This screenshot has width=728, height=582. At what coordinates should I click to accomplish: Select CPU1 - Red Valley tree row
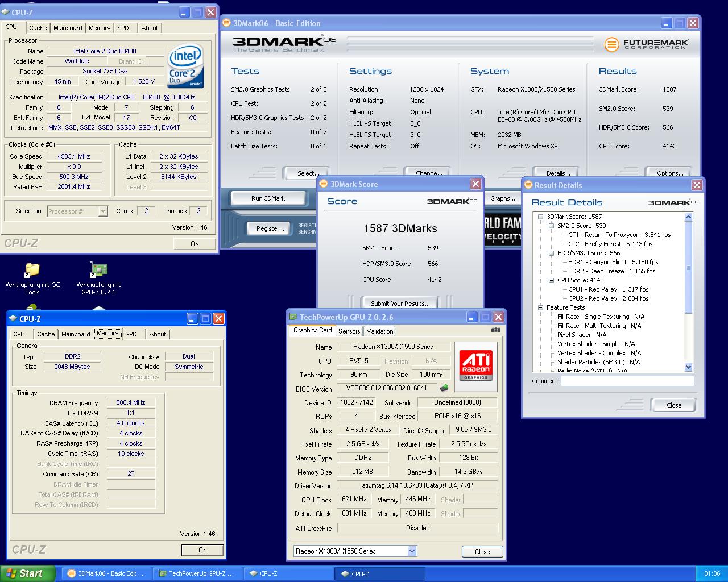(x=609, y=289)
